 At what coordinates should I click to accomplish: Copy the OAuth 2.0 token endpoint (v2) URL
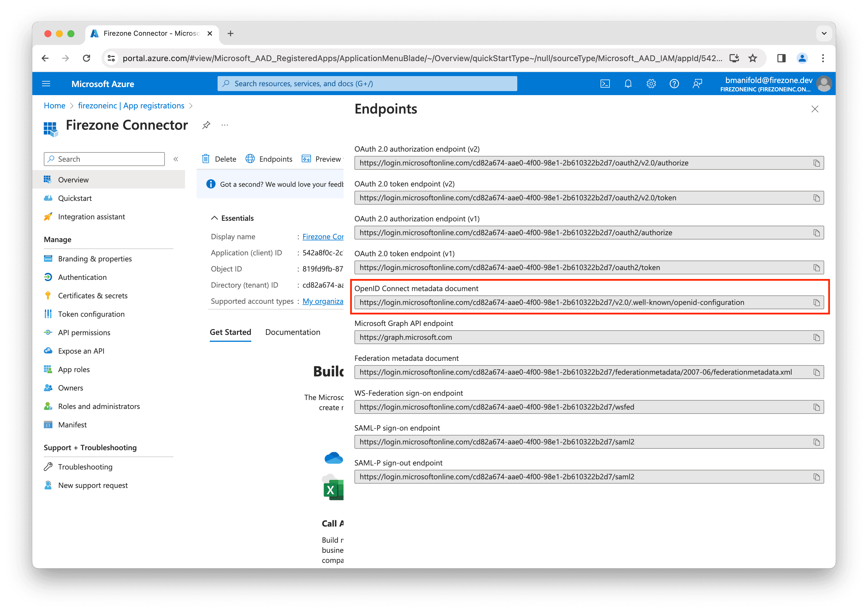(x=816, y=197)
